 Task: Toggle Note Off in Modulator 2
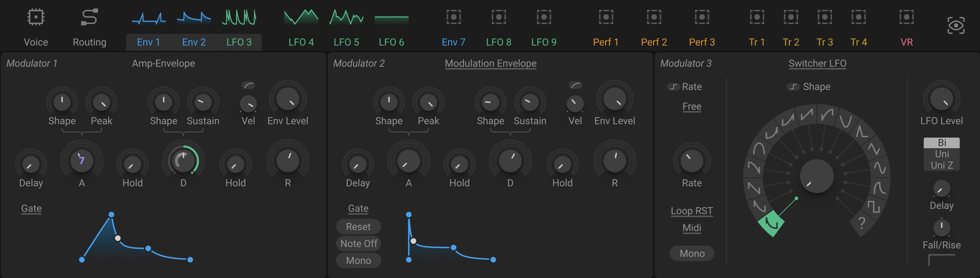point(358,243)
